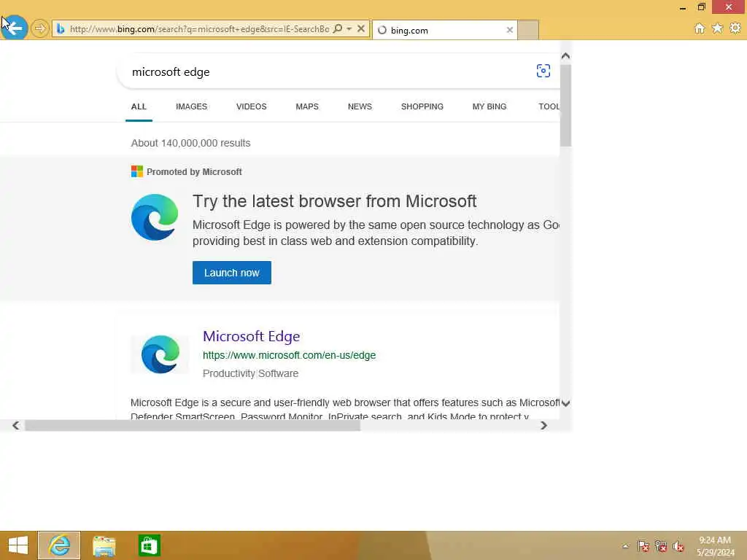
Task: Open the MY BING tab
Action: (489, 106)
